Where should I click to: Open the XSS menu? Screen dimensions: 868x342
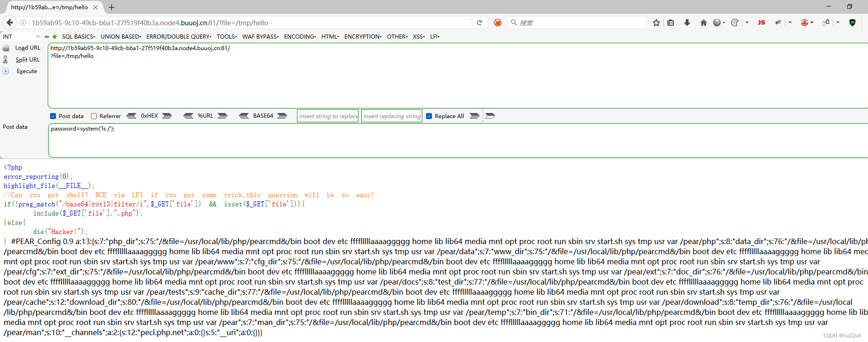pos(419,37)
